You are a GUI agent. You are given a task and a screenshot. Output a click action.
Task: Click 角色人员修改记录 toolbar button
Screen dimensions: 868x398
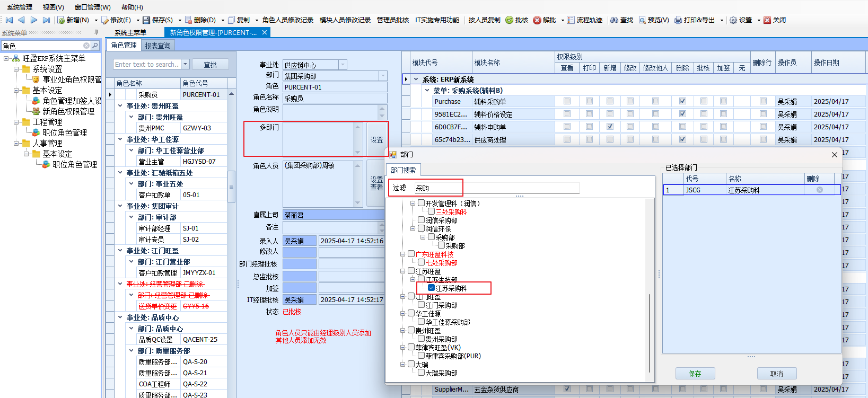288,20
